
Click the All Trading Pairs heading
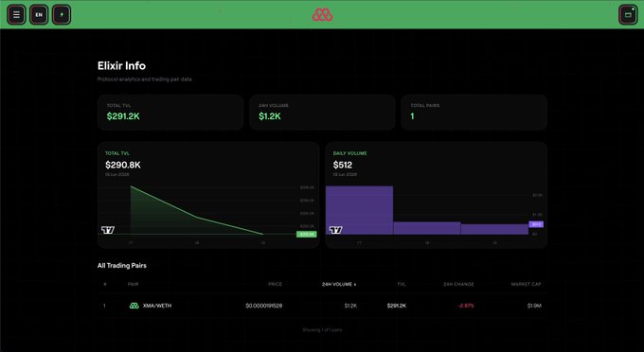pos(122,266)
